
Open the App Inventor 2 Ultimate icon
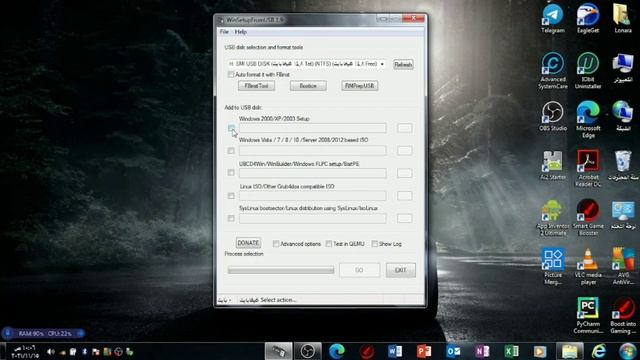coord(553,217)
